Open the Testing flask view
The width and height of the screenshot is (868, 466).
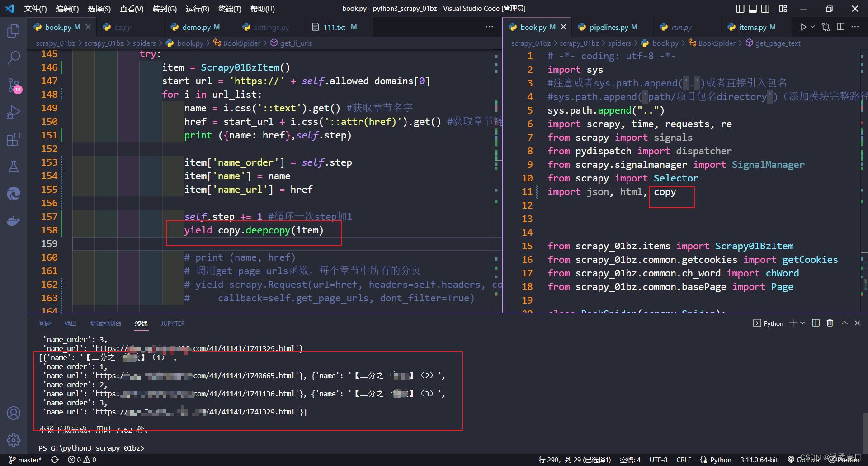[x=14, y=166]
